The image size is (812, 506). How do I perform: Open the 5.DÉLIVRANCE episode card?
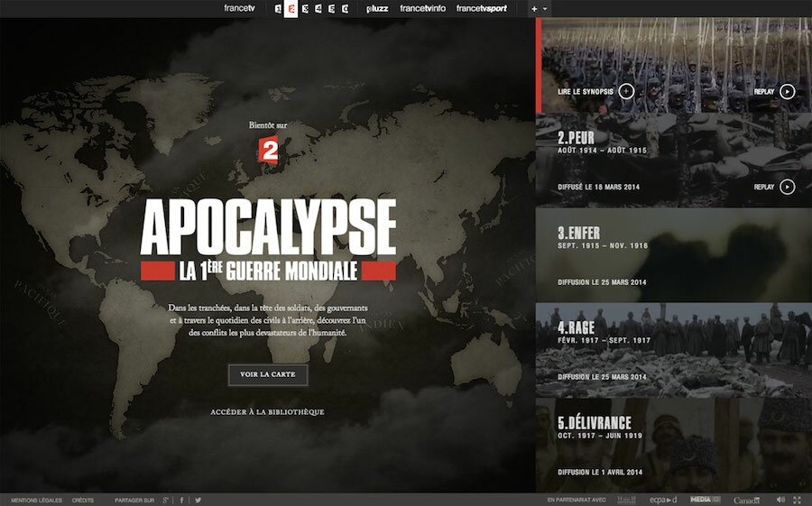674,445
